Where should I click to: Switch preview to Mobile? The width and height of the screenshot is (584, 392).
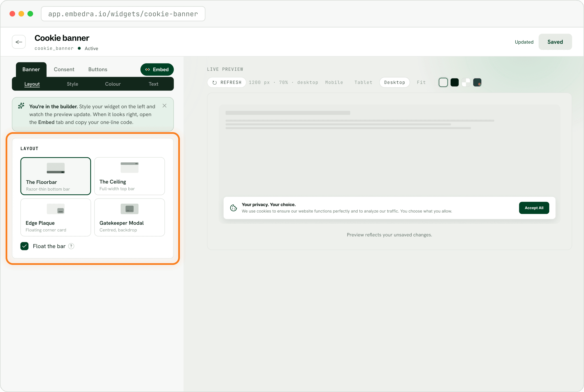334,82
